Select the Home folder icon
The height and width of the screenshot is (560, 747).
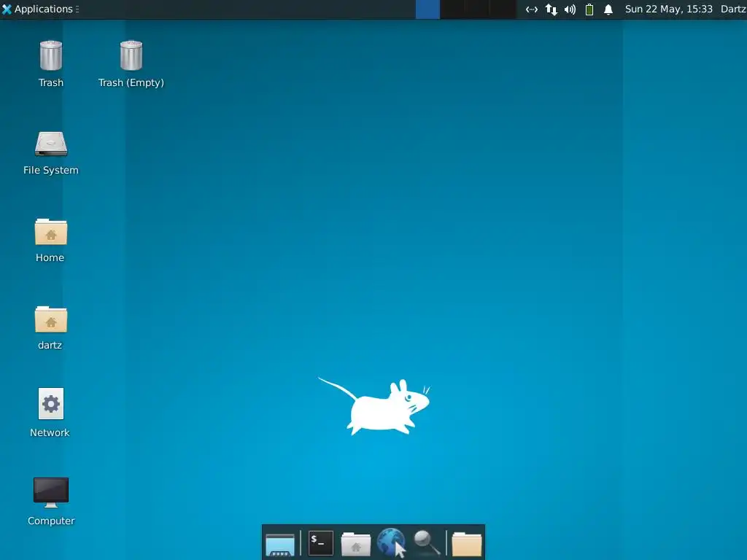pyautogui.click(x=51, y=231)
